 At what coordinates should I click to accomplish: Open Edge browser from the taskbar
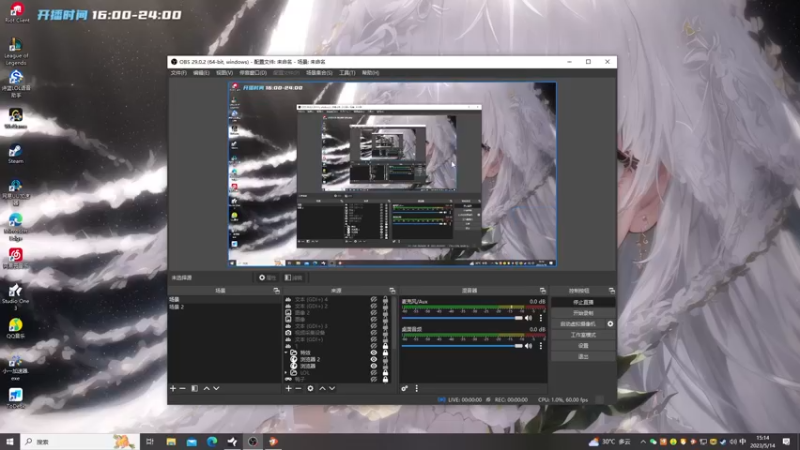[212, 441]
